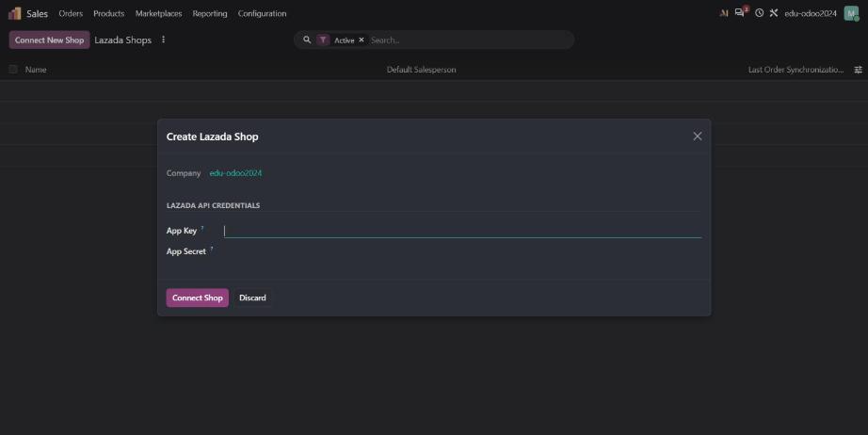Open the activities clock icon
The width and height of the screenshot is (868, 435).
[760, 13]
